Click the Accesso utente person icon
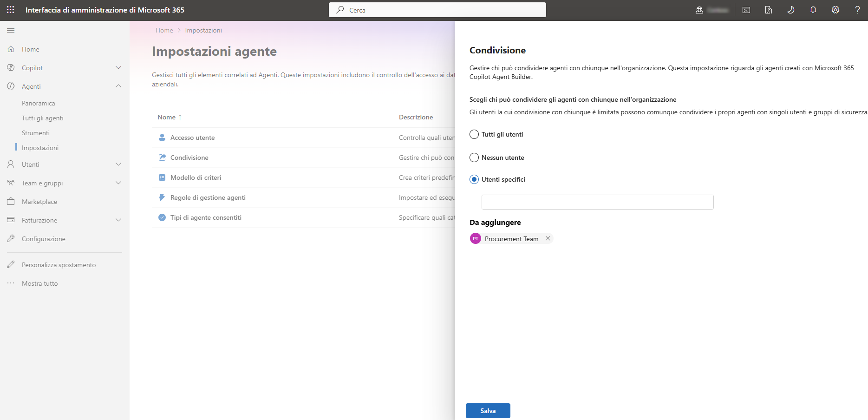This screenshot has width=868, height=420. point(162,138)
